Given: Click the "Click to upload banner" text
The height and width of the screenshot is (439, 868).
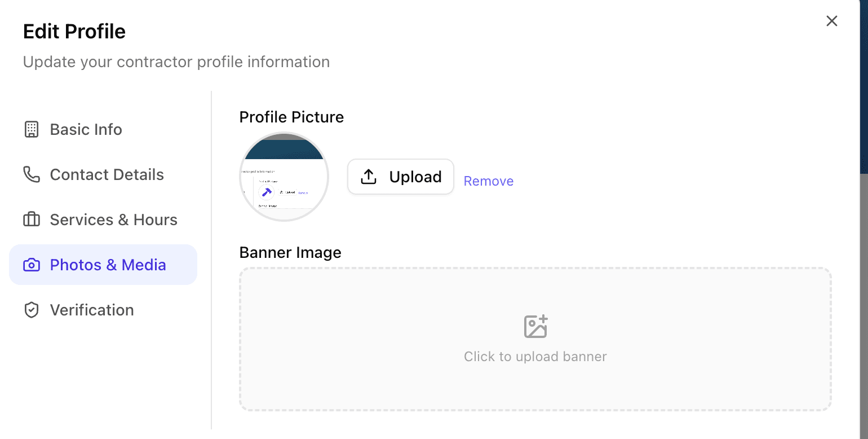Looking at the screenshot, I should pyautogui.click(x=535, y=357).
